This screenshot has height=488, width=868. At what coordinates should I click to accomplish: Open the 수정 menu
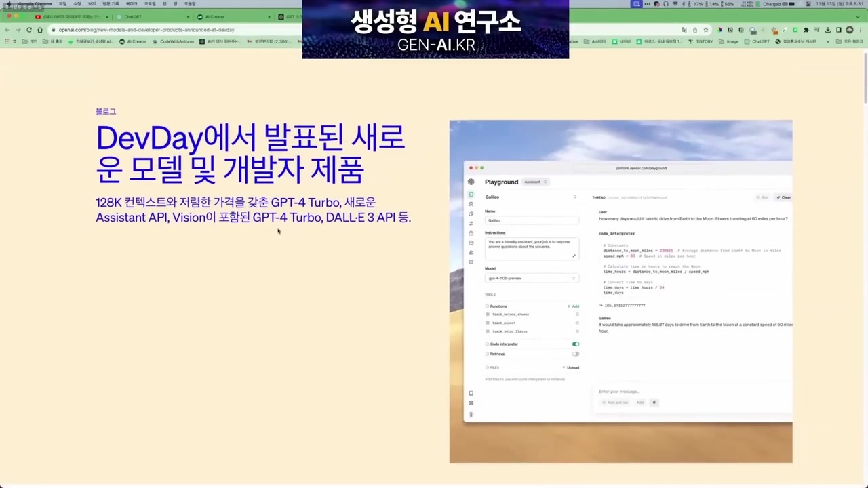[77, 4]
